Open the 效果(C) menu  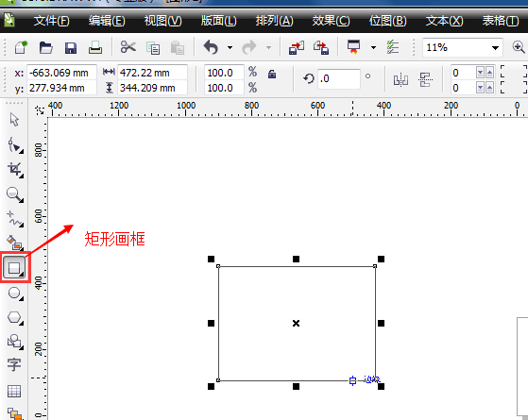331,21
